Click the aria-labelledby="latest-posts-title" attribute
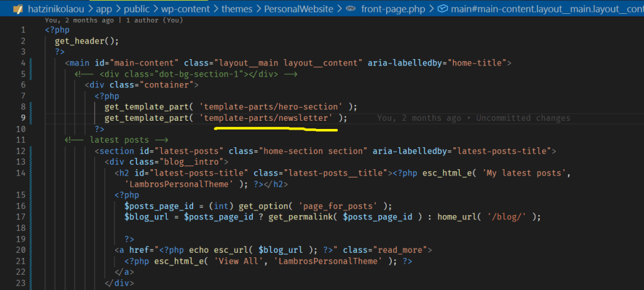The width and height of the screenshot is (644, 290). 462,151
